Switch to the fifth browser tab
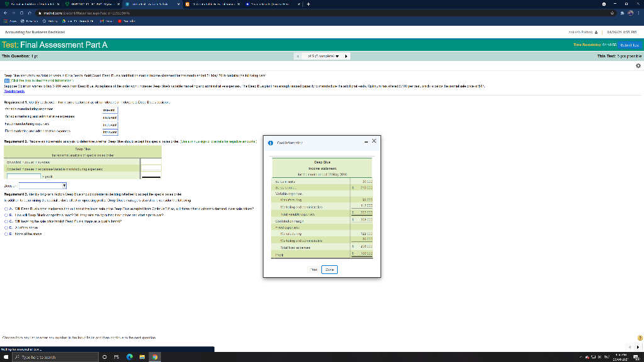The width and height of the screenshot is (644, 362). tap(272, 4)
